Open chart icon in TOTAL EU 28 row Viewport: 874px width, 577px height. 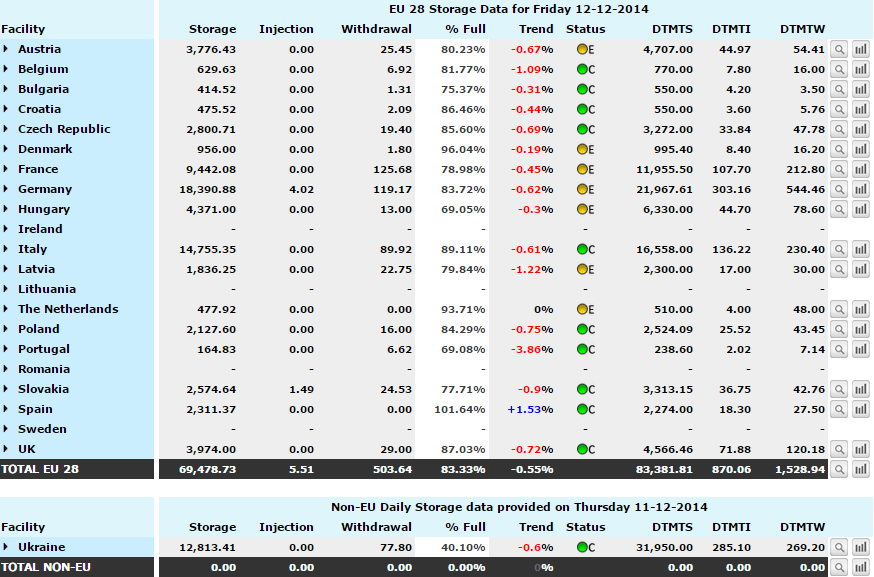pos(861,469)
